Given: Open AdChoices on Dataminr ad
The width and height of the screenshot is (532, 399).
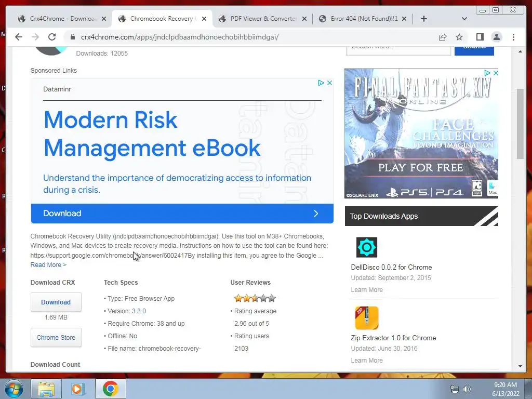Looking at the screenshot, I should (321, 83).
